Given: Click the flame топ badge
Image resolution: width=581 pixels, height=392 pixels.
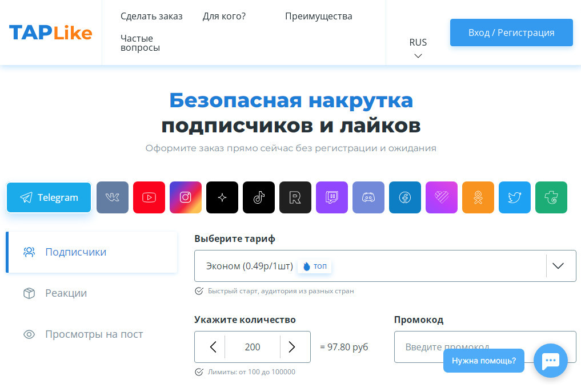Looking at the screenshot, I should pos(315,266).
